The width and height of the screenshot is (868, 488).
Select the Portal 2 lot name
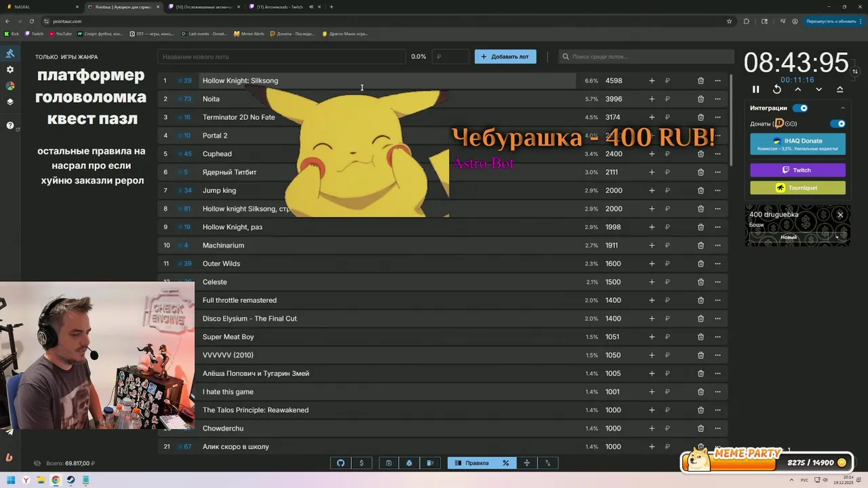coord(215,136)
